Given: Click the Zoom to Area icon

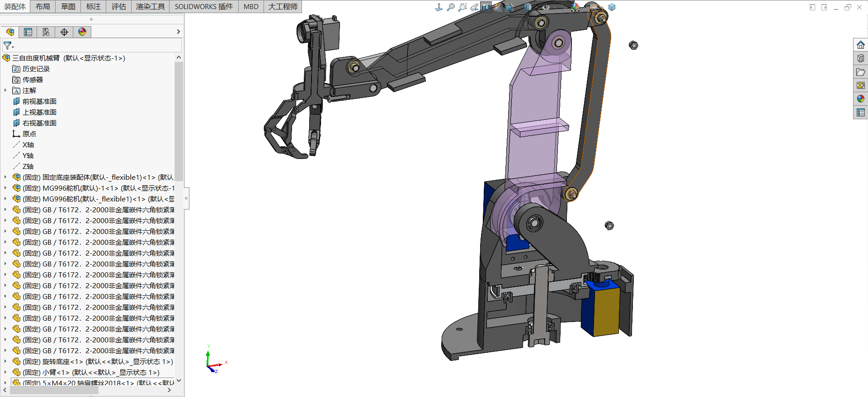Looking at the screenshot, I should point(462,7).
